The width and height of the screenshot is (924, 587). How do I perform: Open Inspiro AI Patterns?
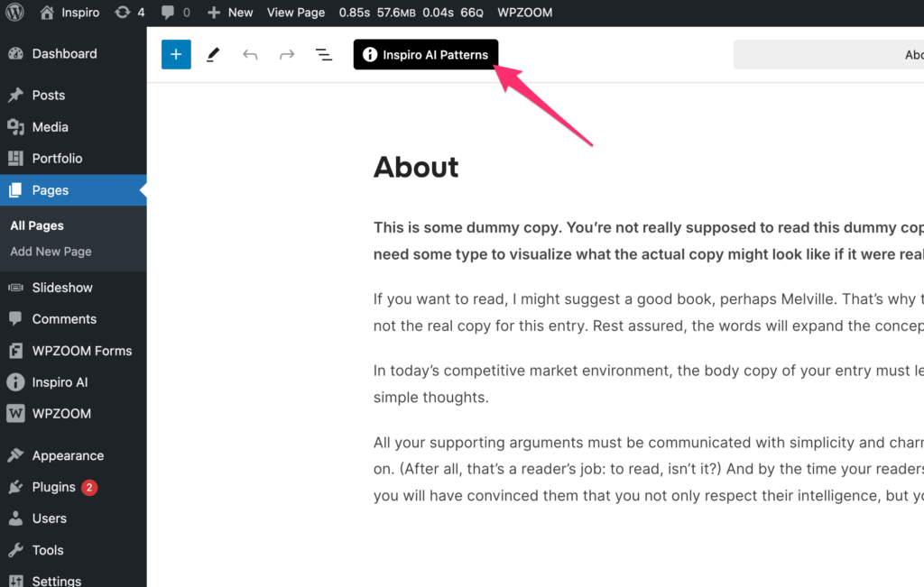(426, 54)
